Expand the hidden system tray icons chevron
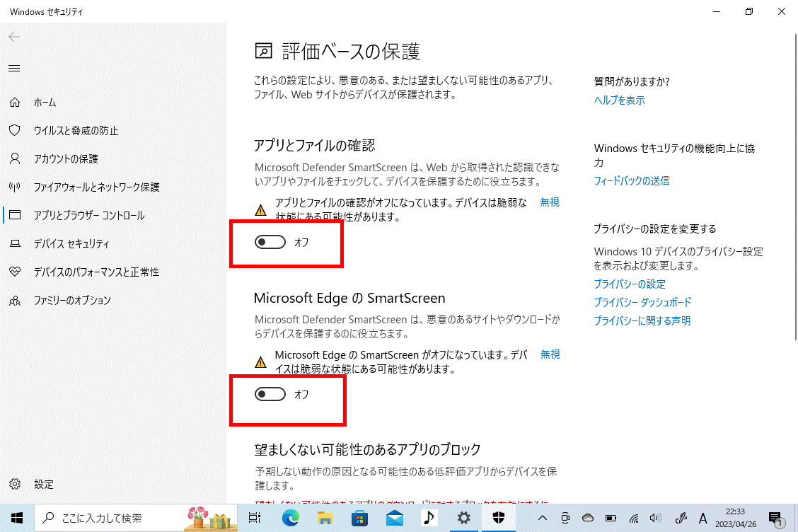Viewport: 798px width, 532px height. (x=543, y=519)
